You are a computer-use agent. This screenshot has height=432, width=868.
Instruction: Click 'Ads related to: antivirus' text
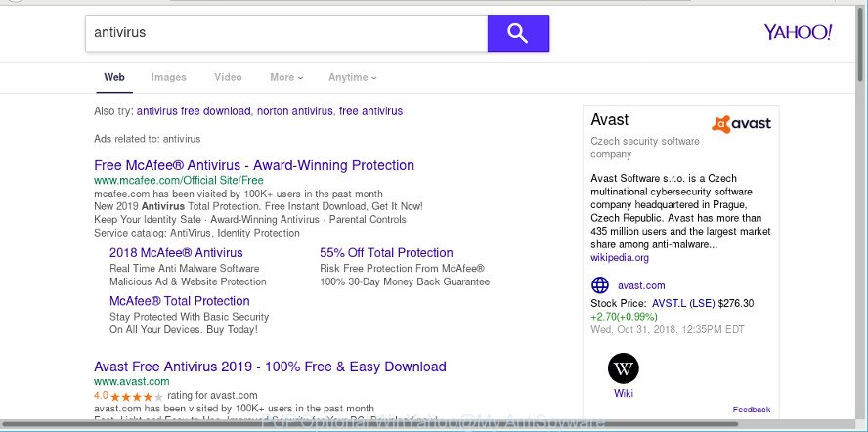tap(148, 139)
